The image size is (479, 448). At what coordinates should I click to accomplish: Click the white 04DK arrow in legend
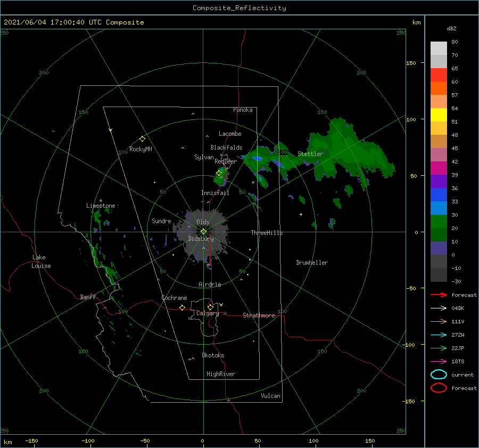439,308
